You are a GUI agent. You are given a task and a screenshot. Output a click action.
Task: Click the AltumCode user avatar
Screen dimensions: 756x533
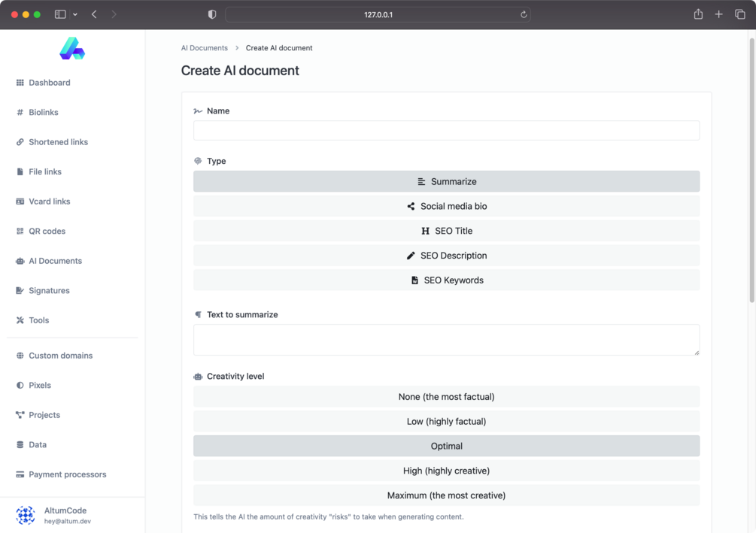click(x=25, y=515)
